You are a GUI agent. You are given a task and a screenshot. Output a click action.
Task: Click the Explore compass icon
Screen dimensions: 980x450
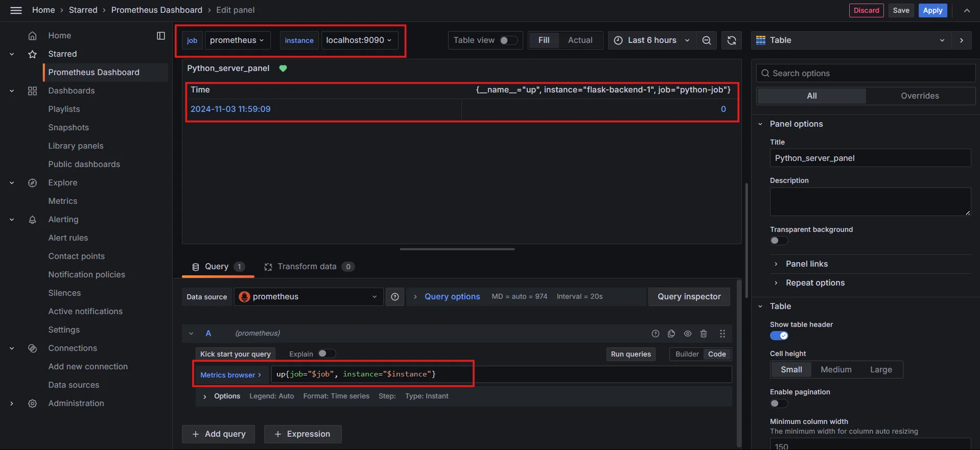(x=32, y=183)
